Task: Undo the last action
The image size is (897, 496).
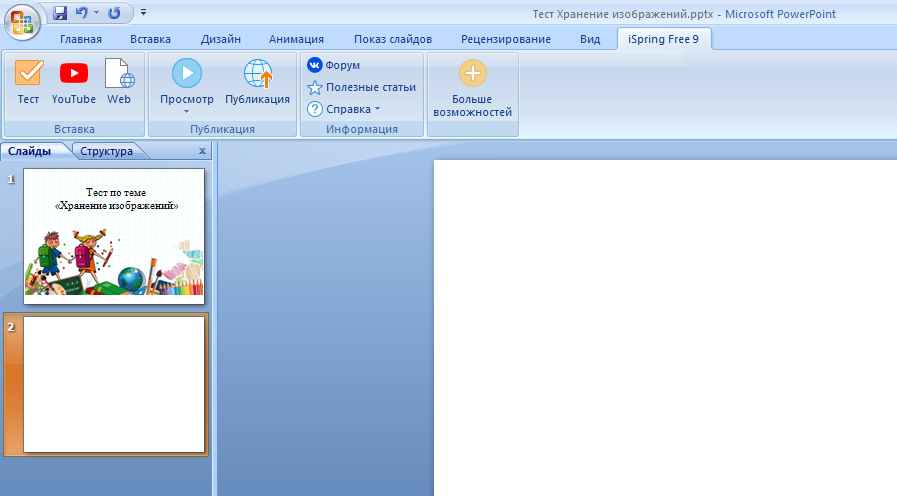Action: click(x=82, y=13)
